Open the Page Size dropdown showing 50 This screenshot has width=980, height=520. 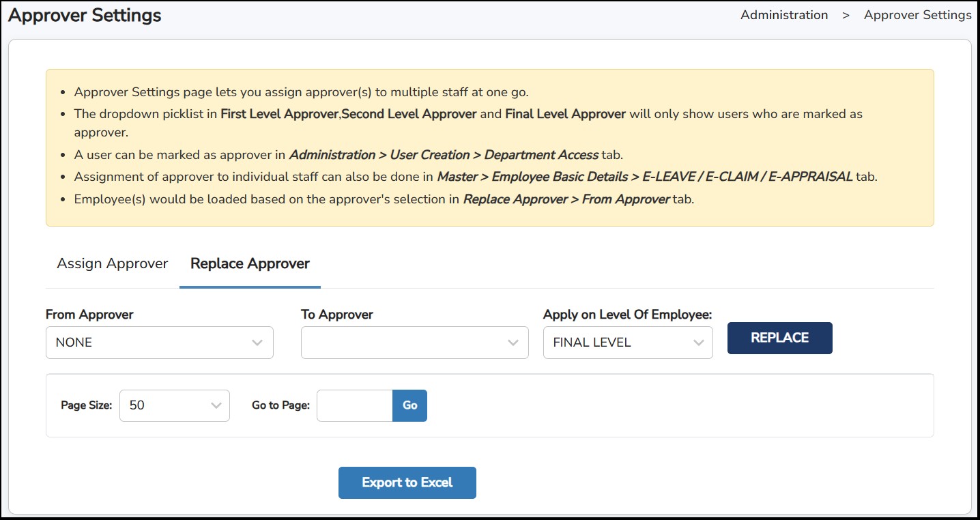coord(174,405)
